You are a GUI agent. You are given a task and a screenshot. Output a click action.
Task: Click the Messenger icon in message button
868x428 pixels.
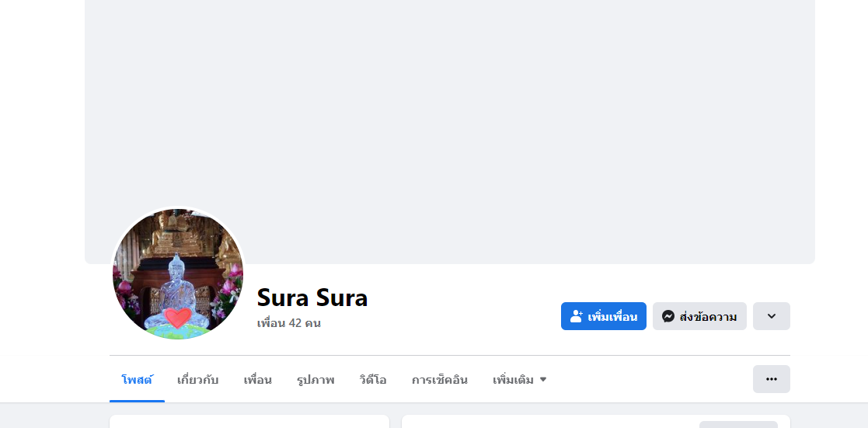[x=668, y=316]
